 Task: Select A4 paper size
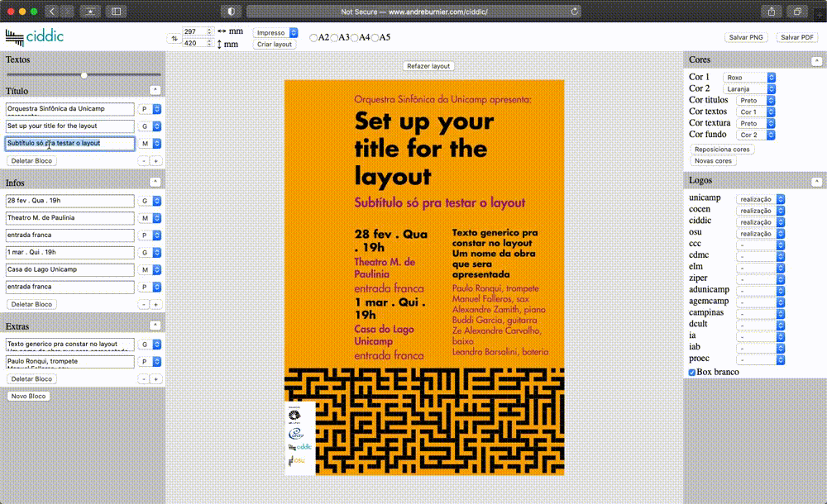[355, 38]
